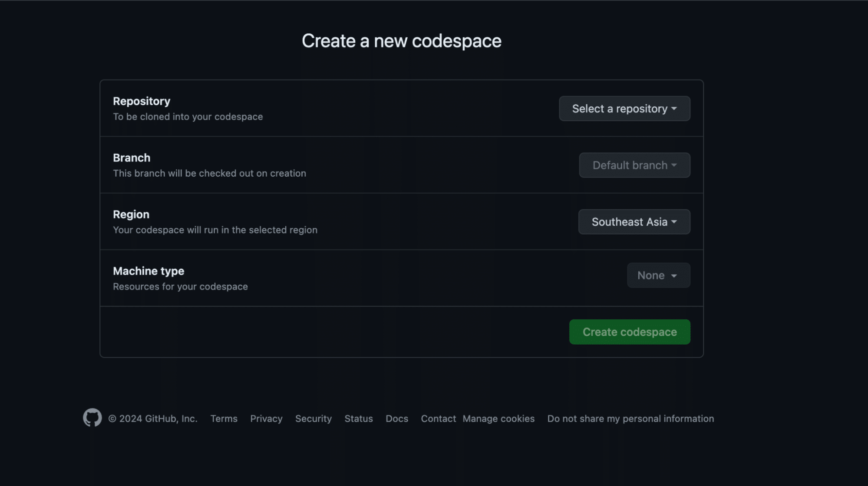
Task: Click the Contact link
Action: point(438,418)
